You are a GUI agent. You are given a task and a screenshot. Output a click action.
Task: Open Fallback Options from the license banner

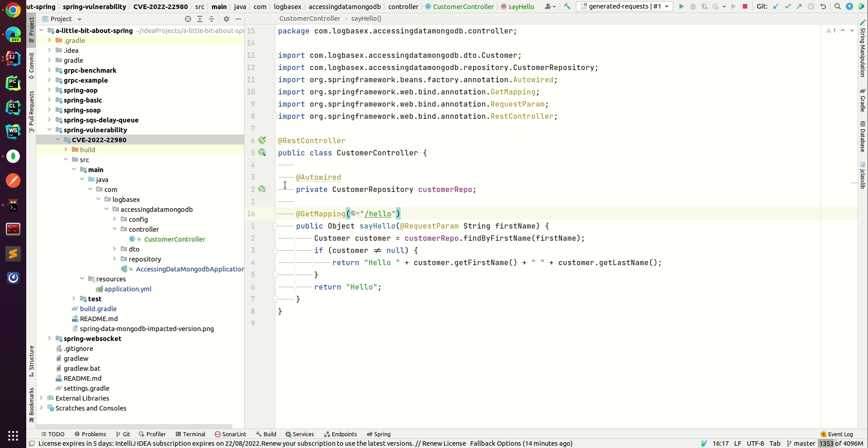(495, 443)
